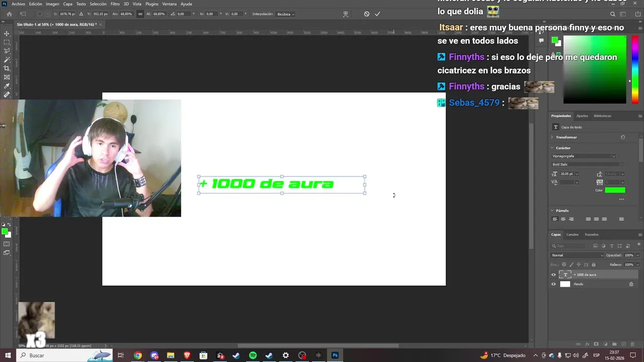Viewport: 644px width, 362px height.
Task: Switch to the Ajustes tab
Action: (x=582, y=116)
